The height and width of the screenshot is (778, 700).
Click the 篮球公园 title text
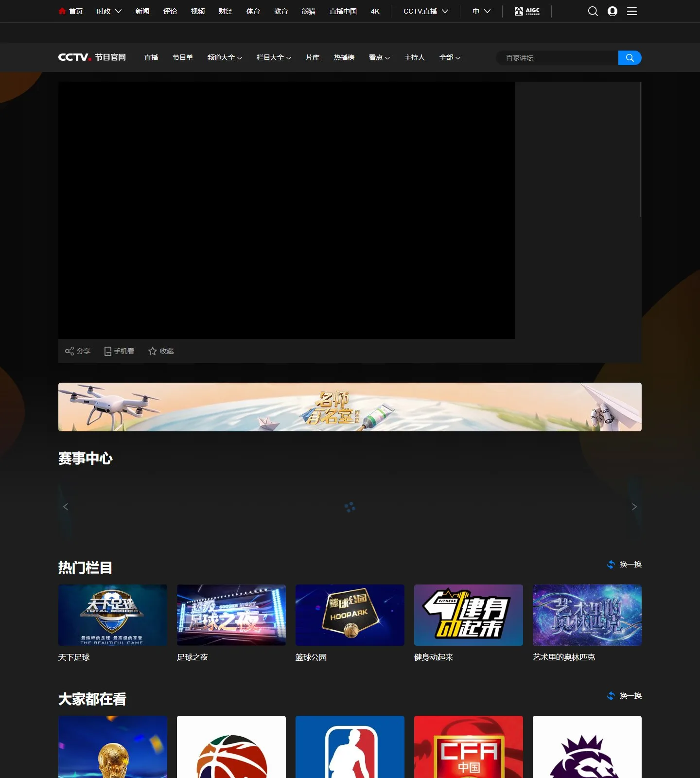tap(311, 657)
